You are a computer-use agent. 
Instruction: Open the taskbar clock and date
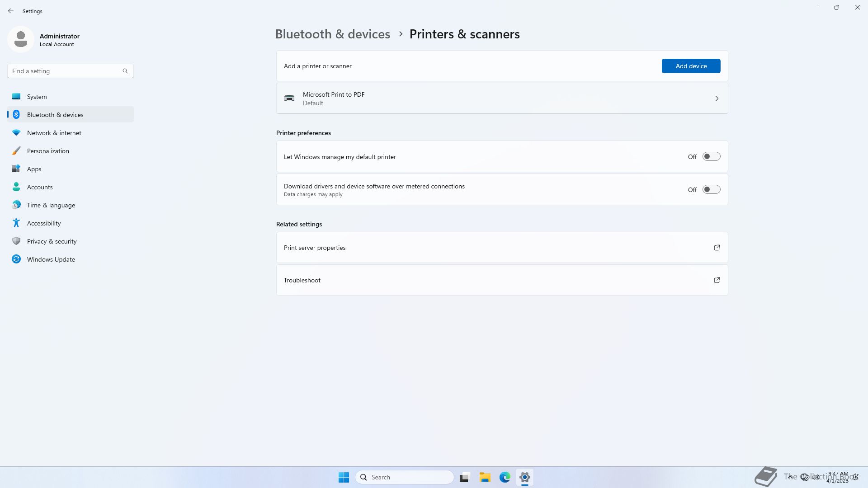click(838, 477)
